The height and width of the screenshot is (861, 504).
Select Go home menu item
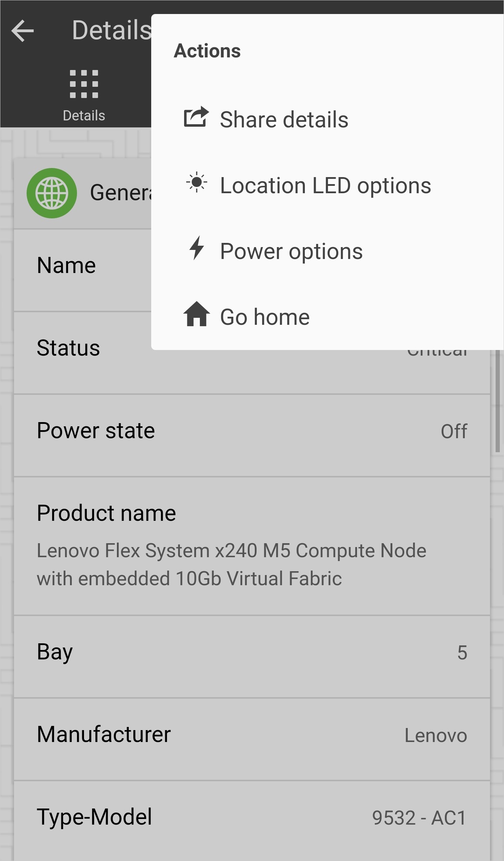coord(265,317)
